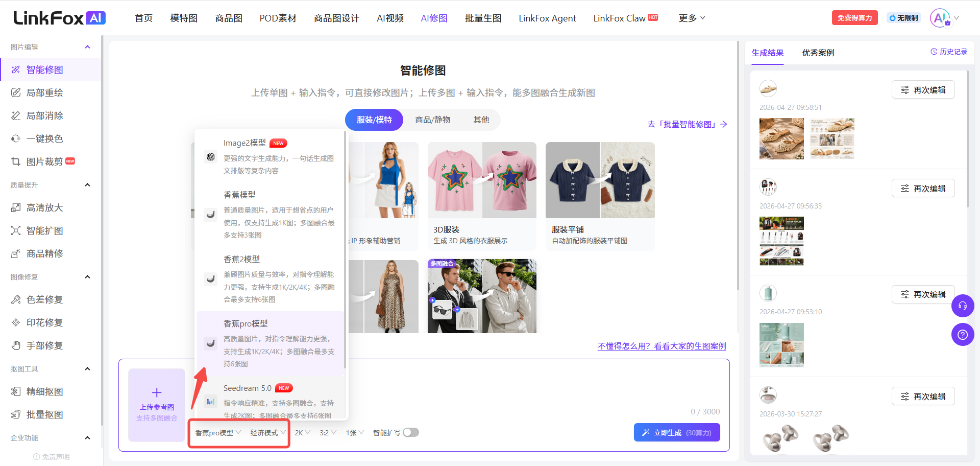Click the LinkFox AI logo
Image resolution: width=980 pixels, height=466 pixels.
59,18
